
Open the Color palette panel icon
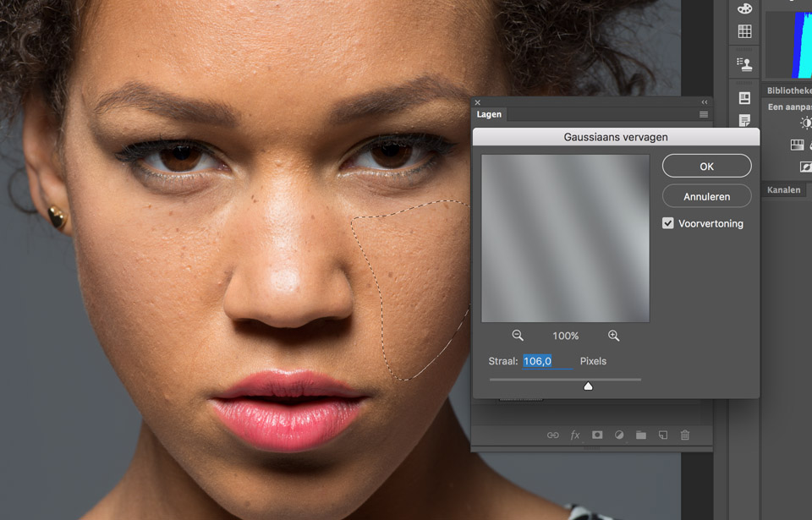(x=744, y=8)
